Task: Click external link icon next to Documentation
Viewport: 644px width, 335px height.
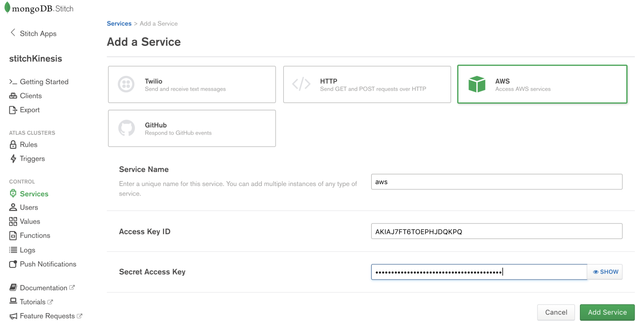Action: point(72,287)
